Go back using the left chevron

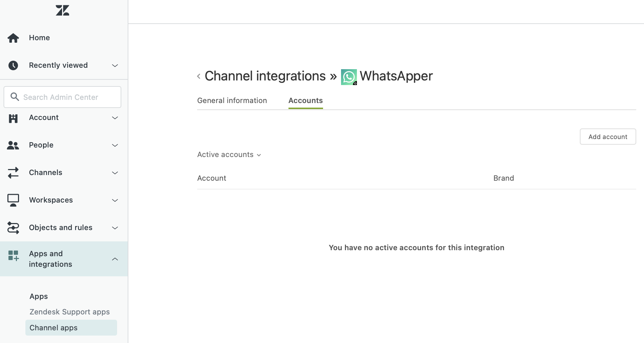click(199, 76)
